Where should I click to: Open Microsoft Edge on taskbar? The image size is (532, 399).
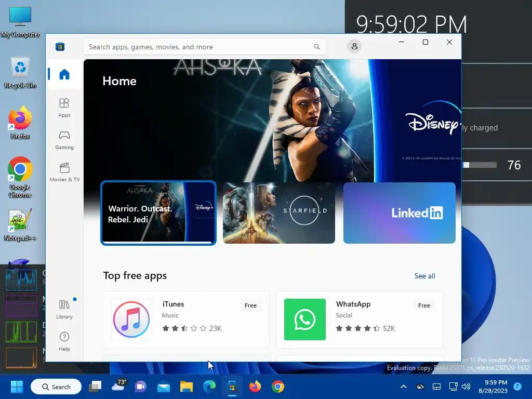[209, 387]
